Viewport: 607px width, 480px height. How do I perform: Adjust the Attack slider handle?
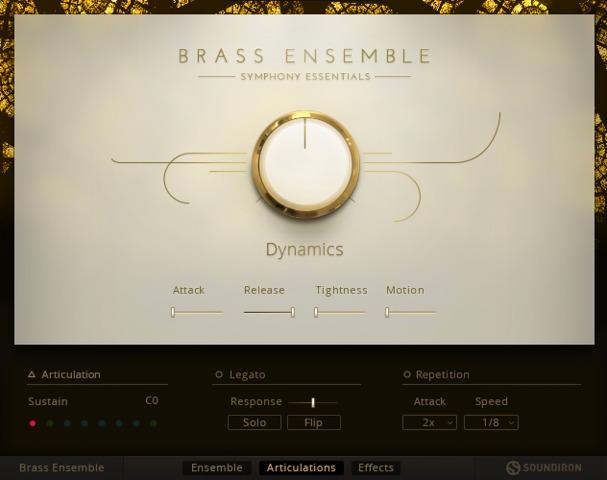coord(173,312)
